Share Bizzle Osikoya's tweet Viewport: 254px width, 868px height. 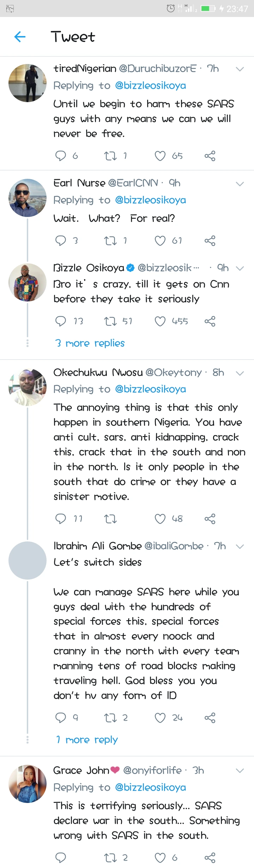(210, 321)
